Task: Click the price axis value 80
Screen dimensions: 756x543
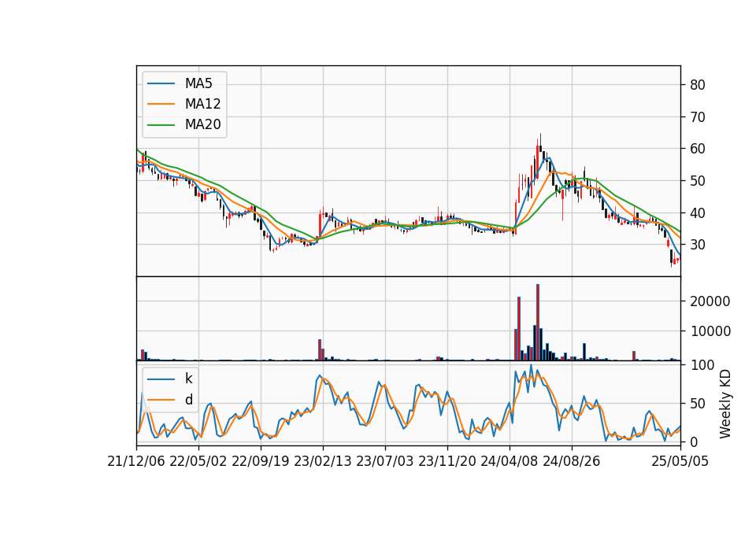Action: (698, 85)
